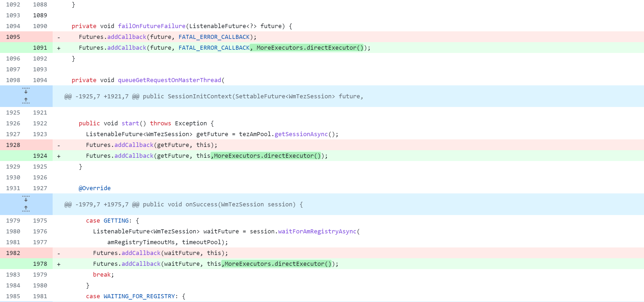Click the getSessionAsync call
Screen dimensions: 644x302
pyautogui.click(x=301, y=134)
